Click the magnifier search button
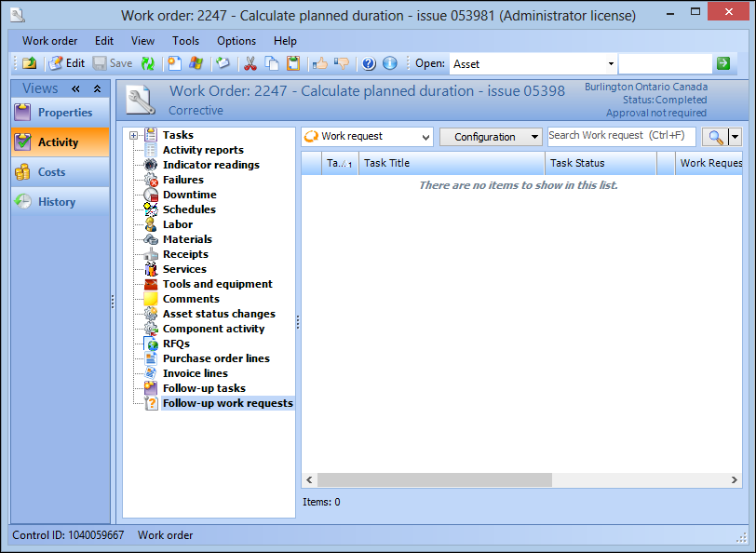Viewport: 756px width, 553px height. click(715, 137)
